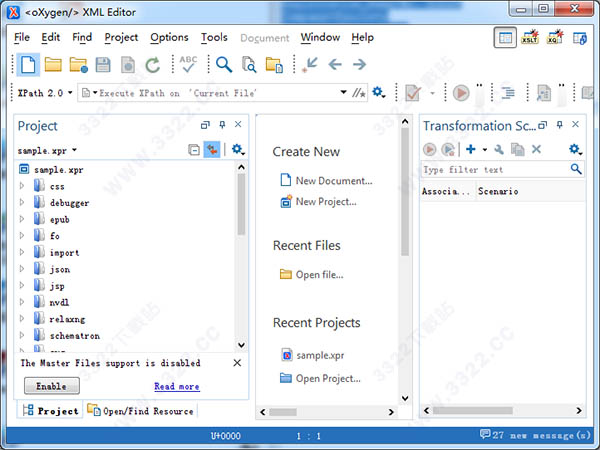Click Open file... under Recent Files
Viewport: 600px width, 450px height.
[312, 274]
